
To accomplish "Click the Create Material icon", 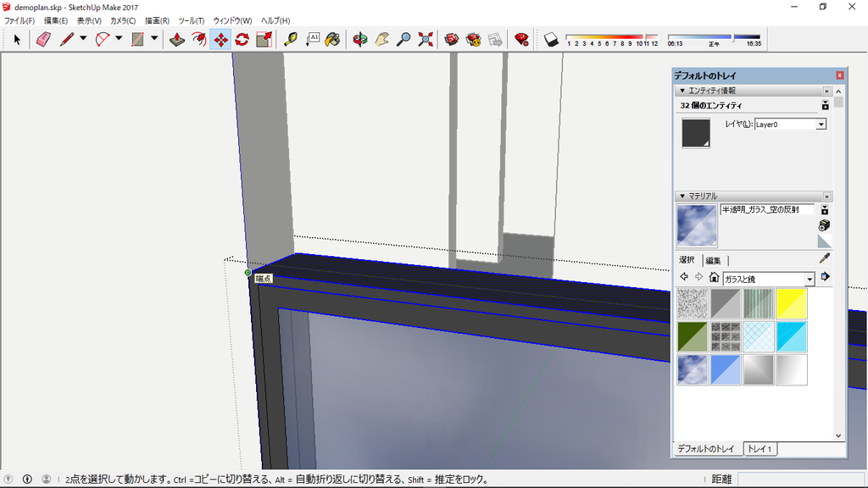I will point(824,225).
